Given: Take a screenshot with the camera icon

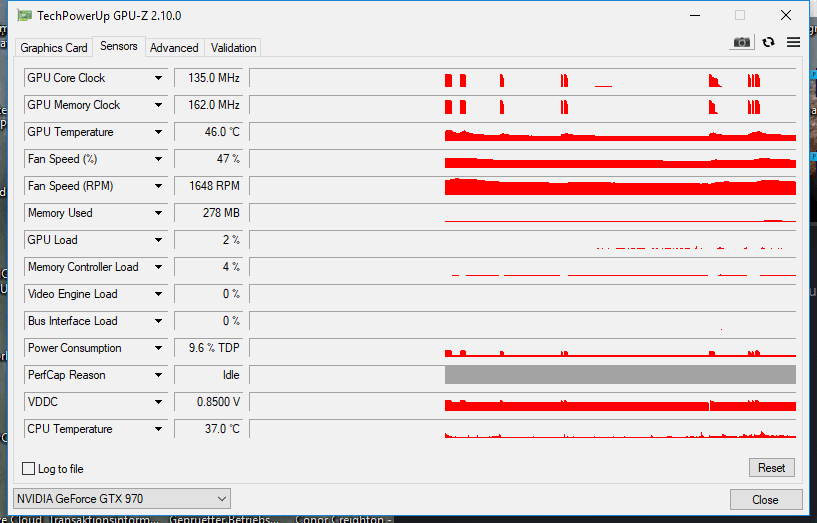Looking at the screenshot, I should click(x=741, y=42).
